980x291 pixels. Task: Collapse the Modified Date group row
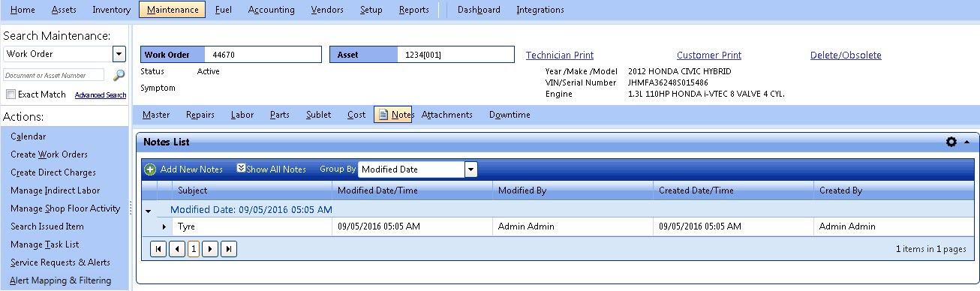click(148, 211)
